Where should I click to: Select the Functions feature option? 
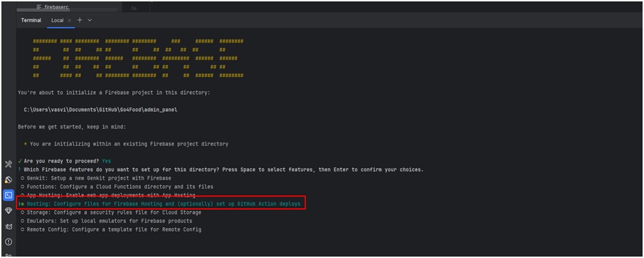117,187
